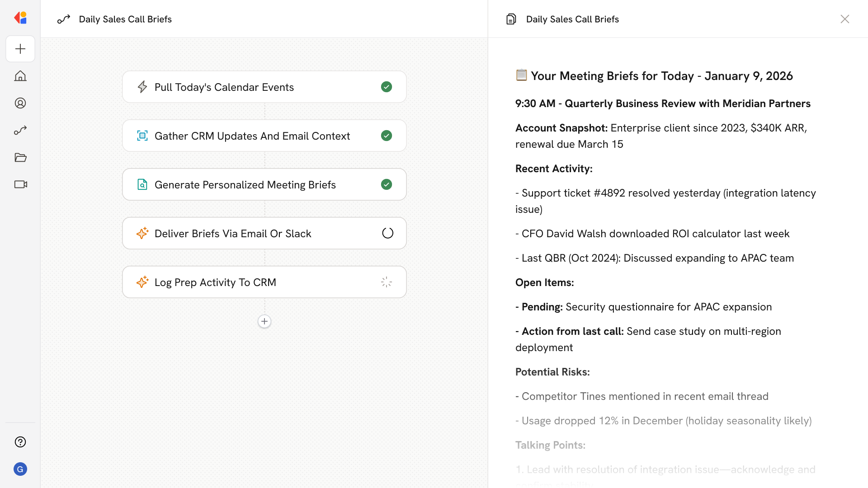The image size is (868, 488).
Task: Click the Log Prep Activity To CRM loading spinner
Action: pyautogui.click(x=386, y=282)
